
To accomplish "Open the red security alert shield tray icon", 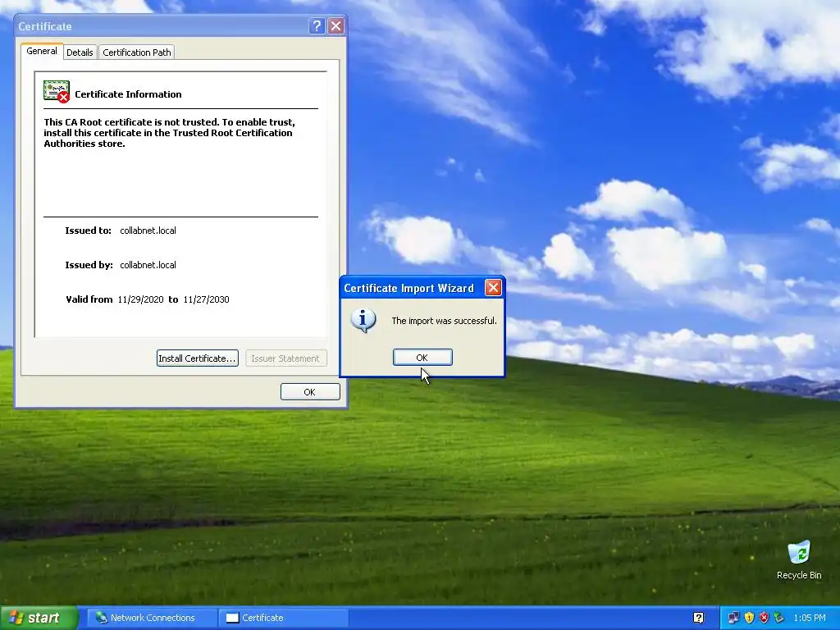I will (764, 618).
